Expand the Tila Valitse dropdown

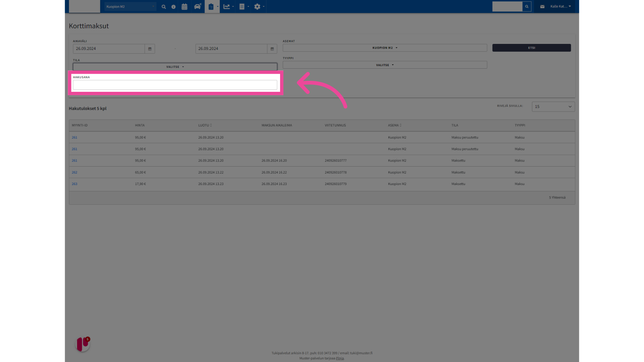tap(175, 67)
